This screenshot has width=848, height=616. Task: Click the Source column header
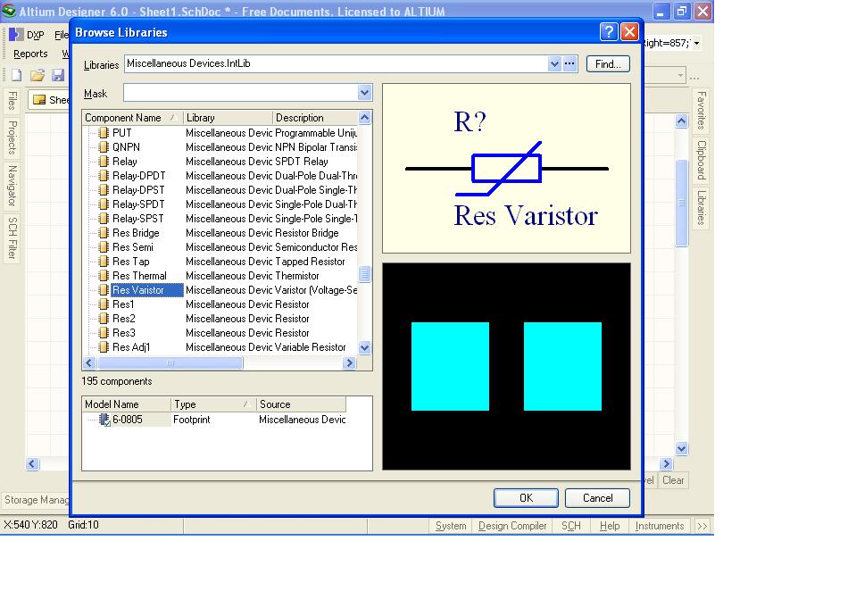pos(301,404)
